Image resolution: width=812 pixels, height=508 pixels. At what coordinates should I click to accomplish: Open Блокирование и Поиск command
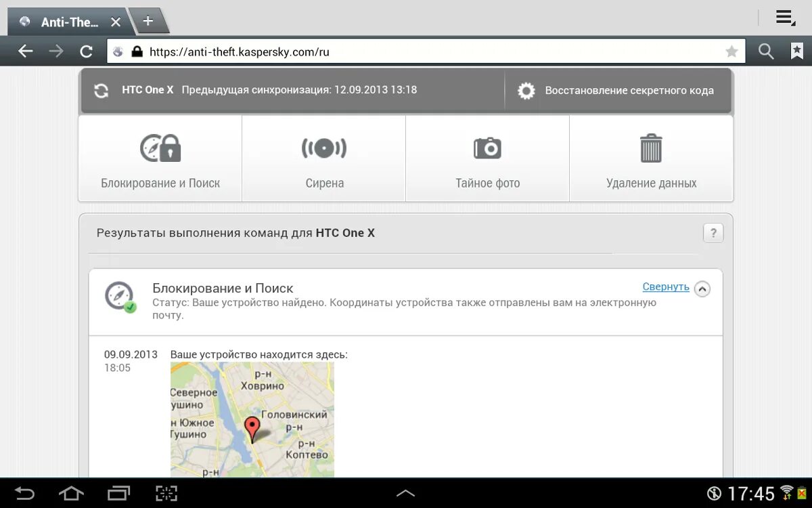point(160,158)
